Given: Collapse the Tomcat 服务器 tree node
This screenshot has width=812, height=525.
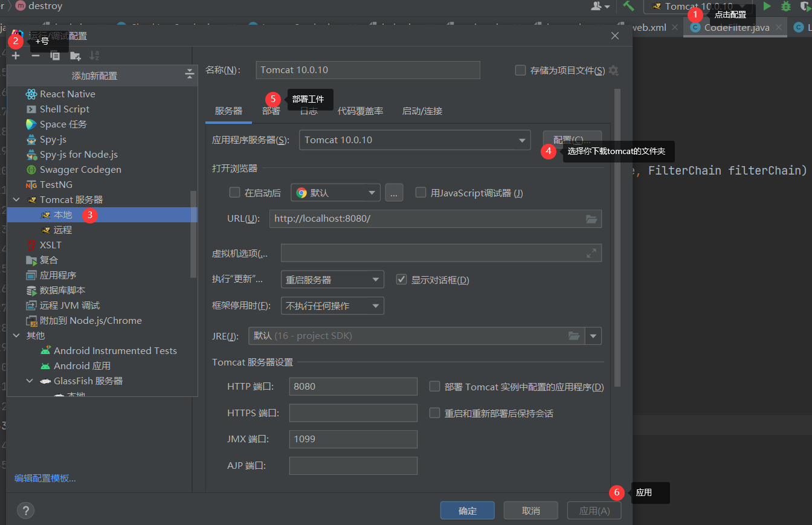Looking at the screenshot, I should [16, 199].
